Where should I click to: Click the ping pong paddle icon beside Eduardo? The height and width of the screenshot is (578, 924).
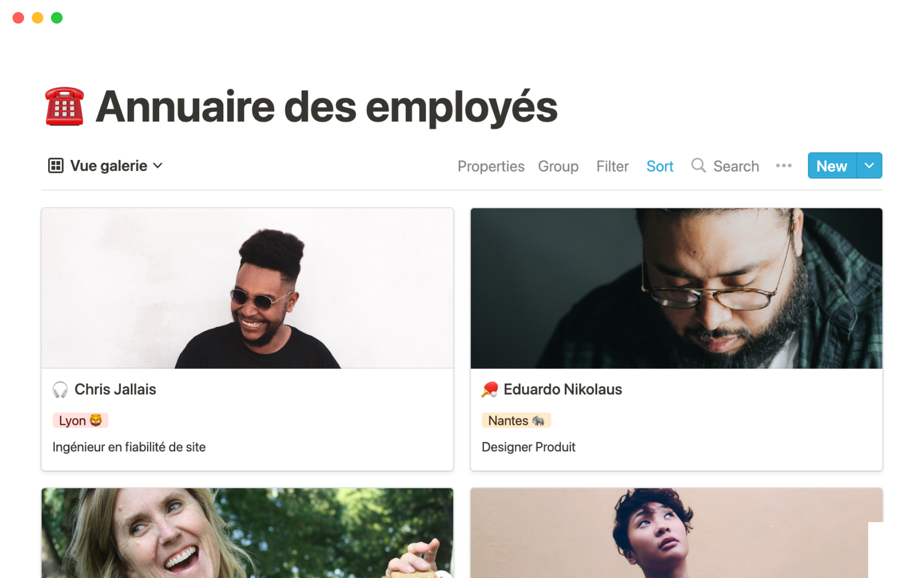tap(489, 390)
